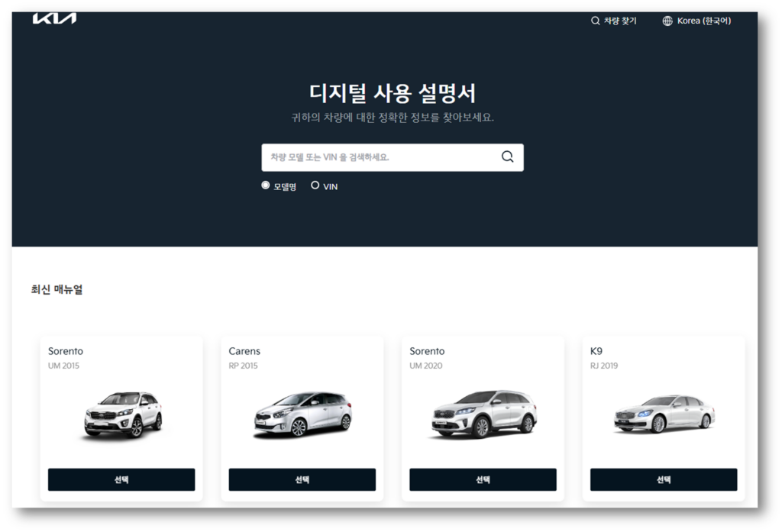Open 차량 찾기 vehicle search link

pyautogui.click(x=614, y=21)
